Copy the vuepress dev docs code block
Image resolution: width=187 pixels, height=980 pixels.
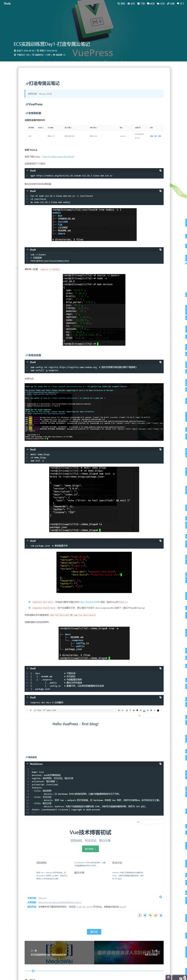click(x=160, y=697)
